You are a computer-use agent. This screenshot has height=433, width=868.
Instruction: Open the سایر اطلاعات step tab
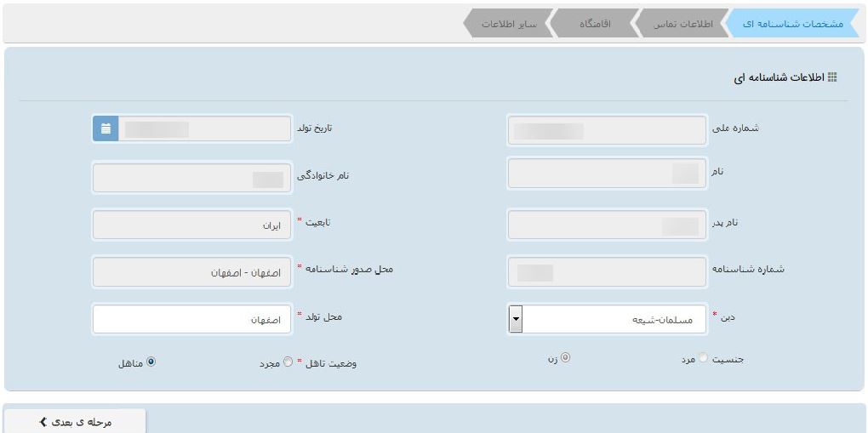coord(509,24)
